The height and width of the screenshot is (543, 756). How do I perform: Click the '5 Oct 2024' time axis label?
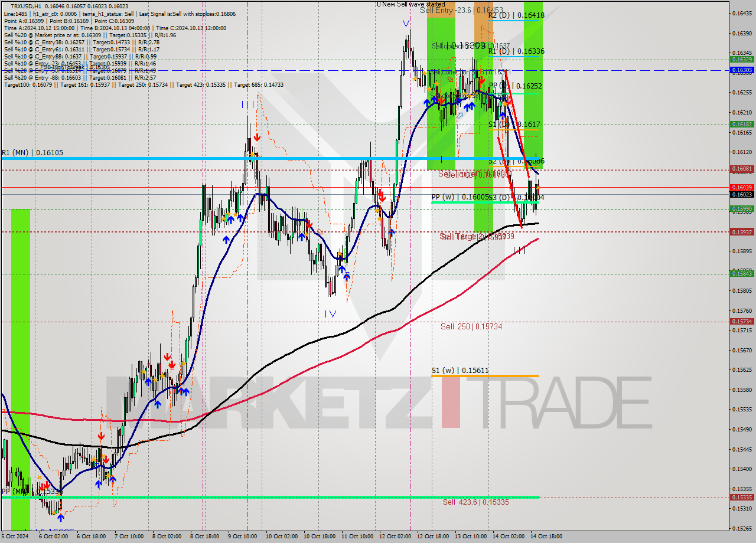point(14,537)
